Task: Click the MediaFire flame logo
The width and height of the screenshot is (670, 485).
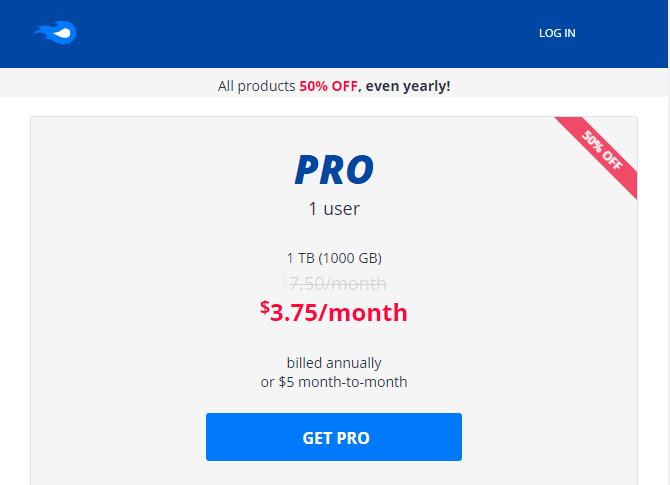Action: [x=55, y=33]
